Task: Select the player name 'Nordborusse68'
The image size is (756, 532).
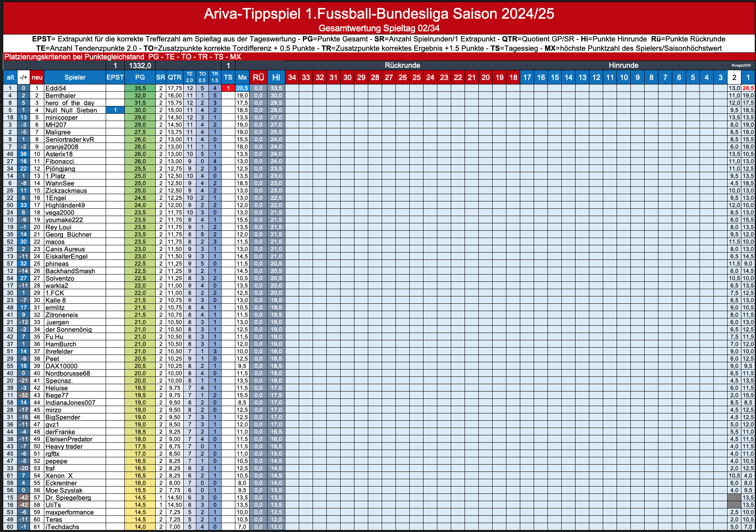Action: [68, 373]
